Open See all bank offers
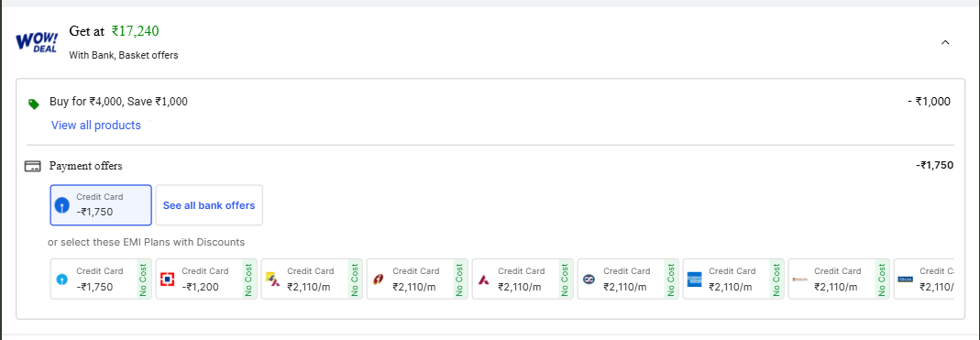 point(209,205)
